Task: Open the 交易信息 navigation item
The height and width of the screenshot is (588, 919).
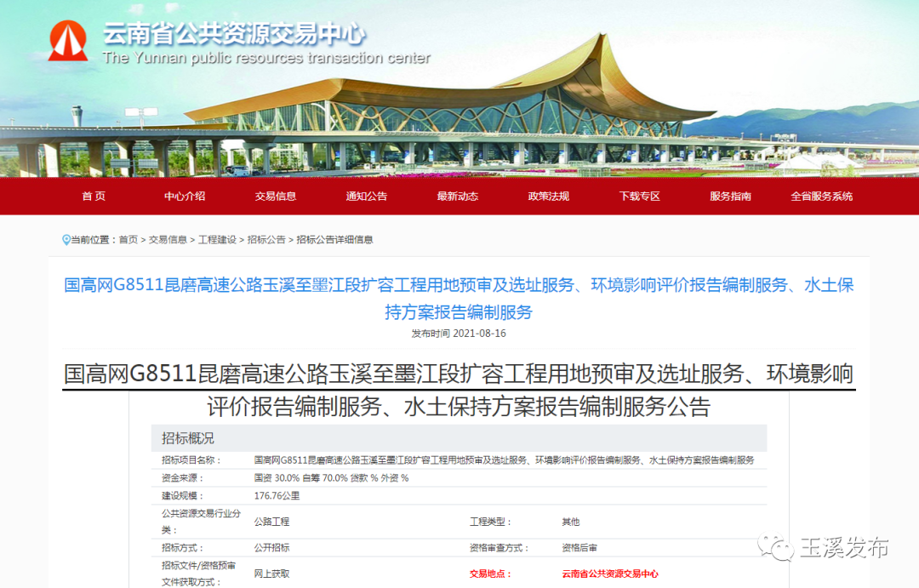Action: pos(276,196)
